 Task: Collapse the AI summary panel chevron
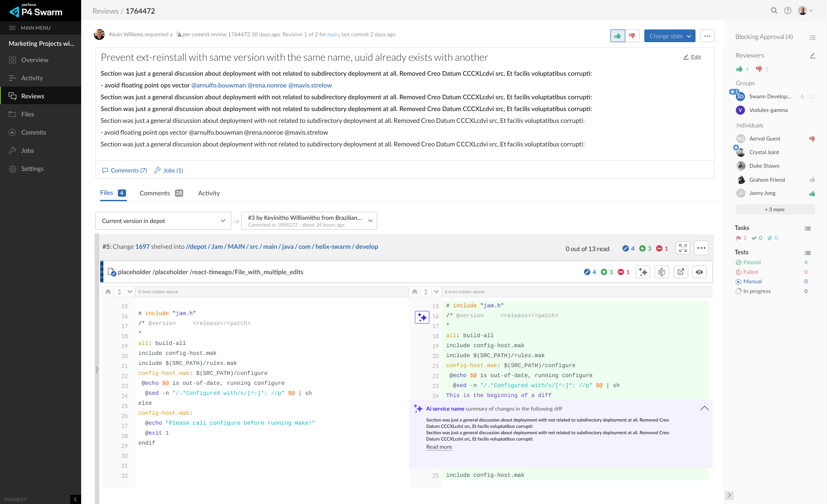pos(704,408)
